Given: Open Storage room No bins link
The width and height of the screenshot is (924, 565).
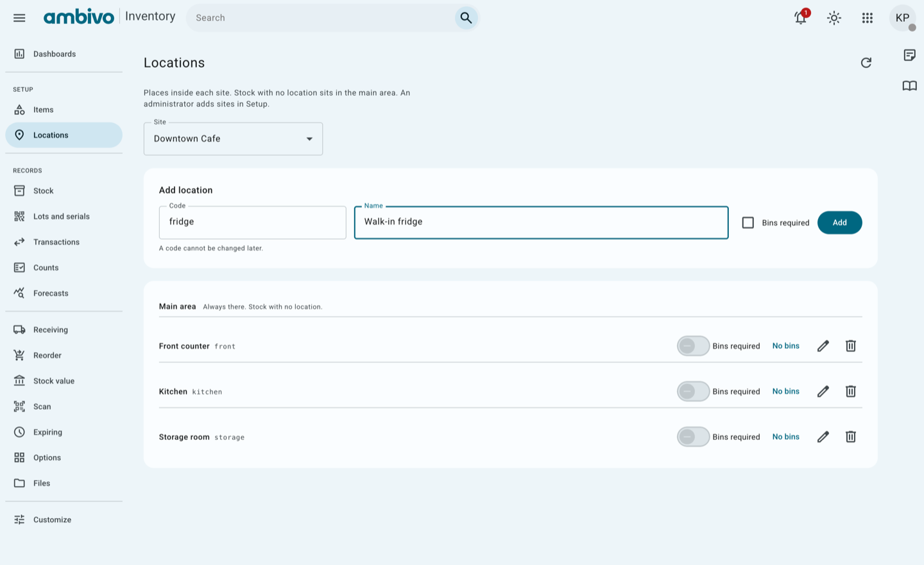Looking at the screenshot, I should click(x=786, y=437).
